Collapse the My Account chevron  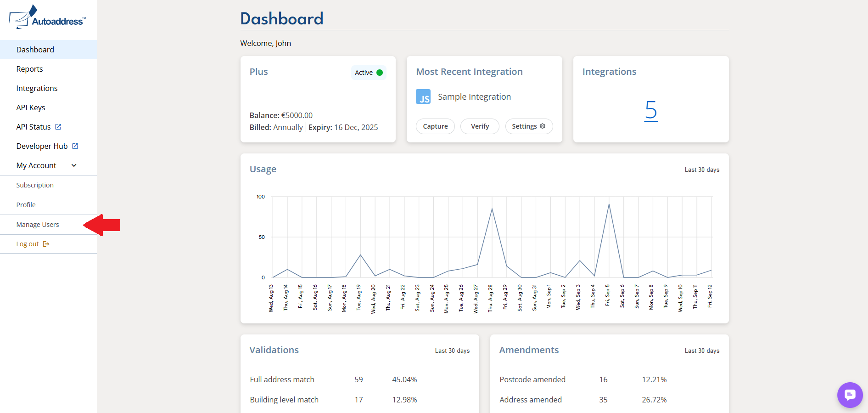tap(74, 165)
